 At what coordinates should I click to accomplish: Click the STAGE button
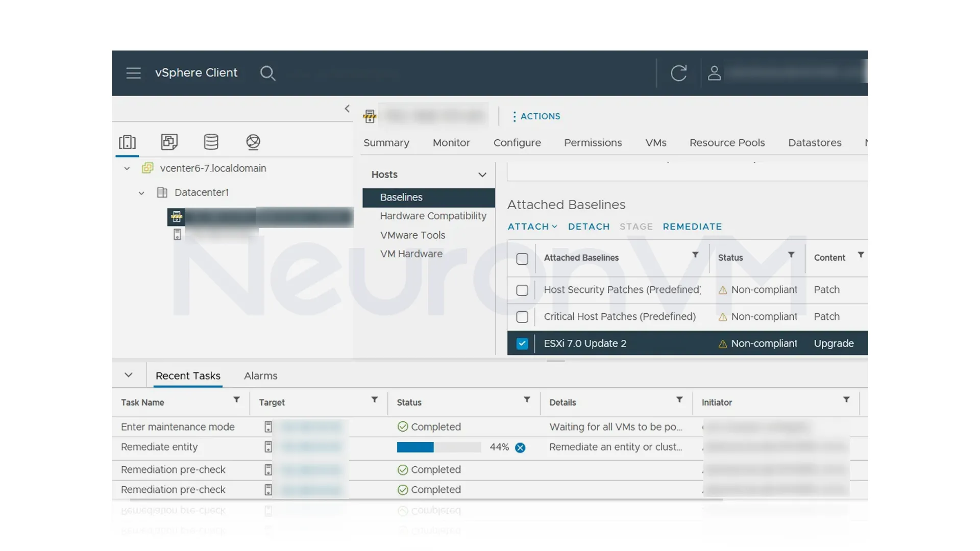tap(636, 227)
